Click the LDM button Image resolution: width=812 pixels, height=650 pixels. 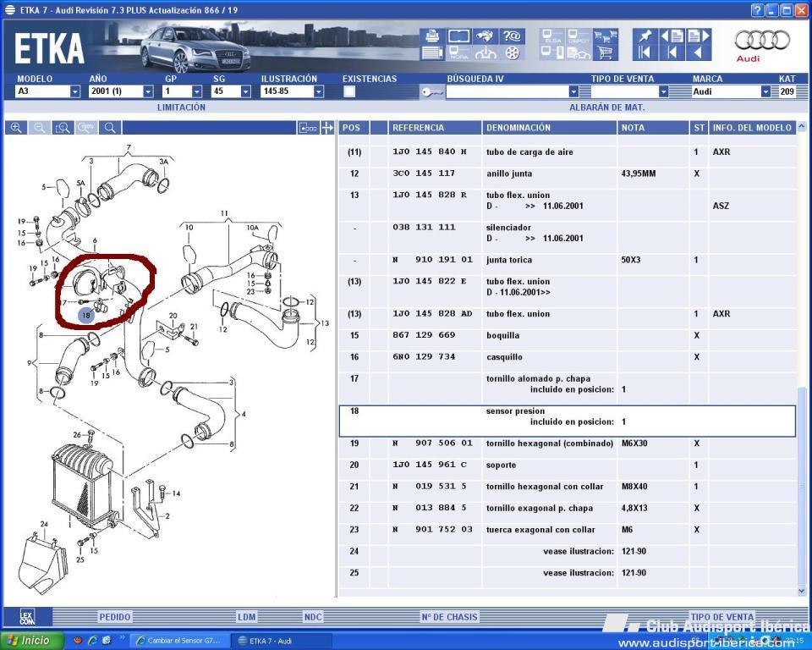(247, 617)
